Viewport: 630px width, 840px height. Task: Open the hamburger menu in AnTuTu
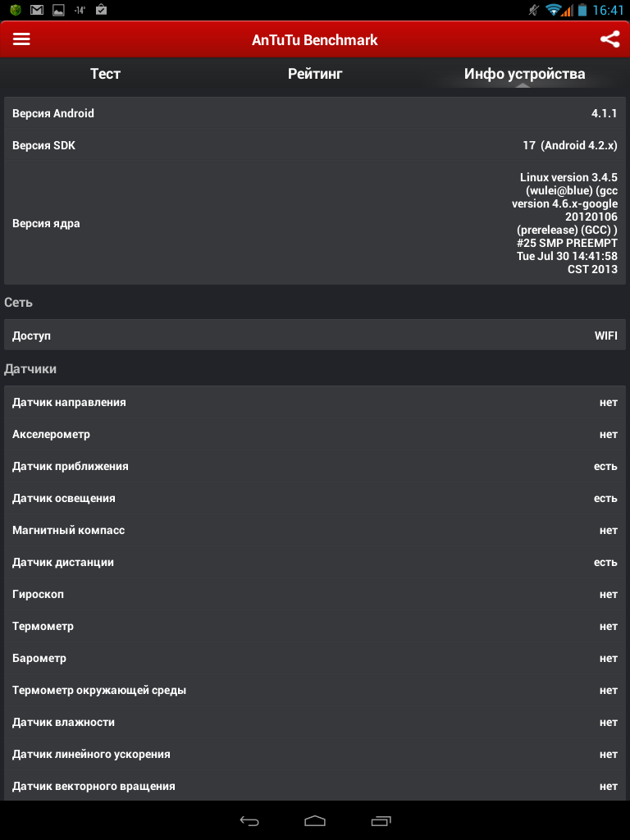coord(21,39)
